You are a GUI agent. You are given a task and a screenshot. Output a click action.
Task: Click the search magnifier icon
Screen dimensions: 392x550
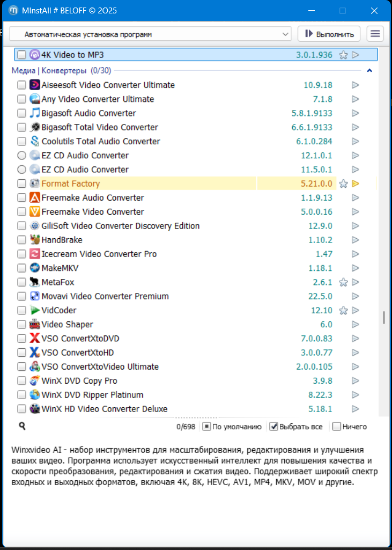[x=22, y=426]
